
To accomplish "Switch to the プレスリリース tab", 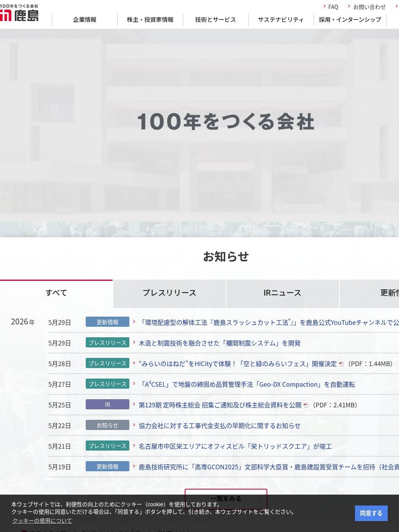I will click(169, 293).
